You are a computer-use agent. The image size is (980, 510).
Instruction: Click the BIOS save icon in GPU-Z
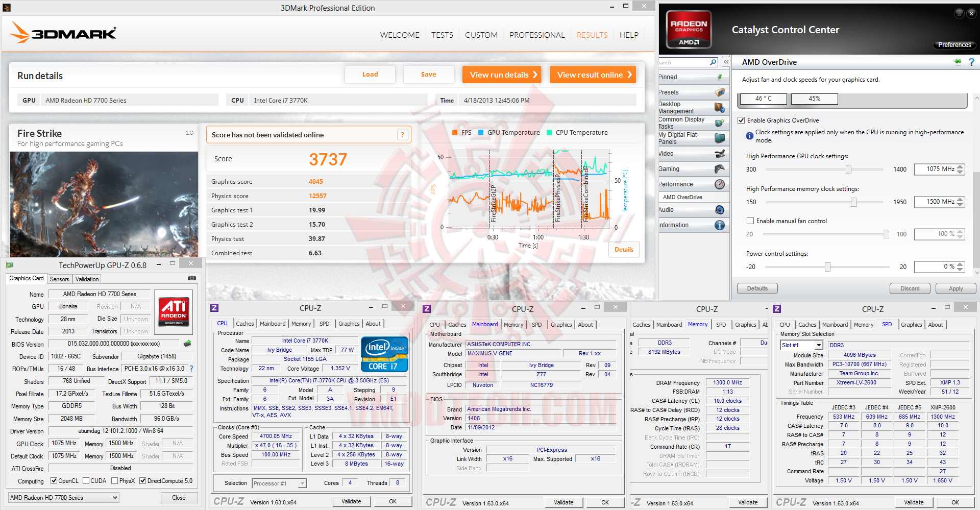[x=187, y=344]
